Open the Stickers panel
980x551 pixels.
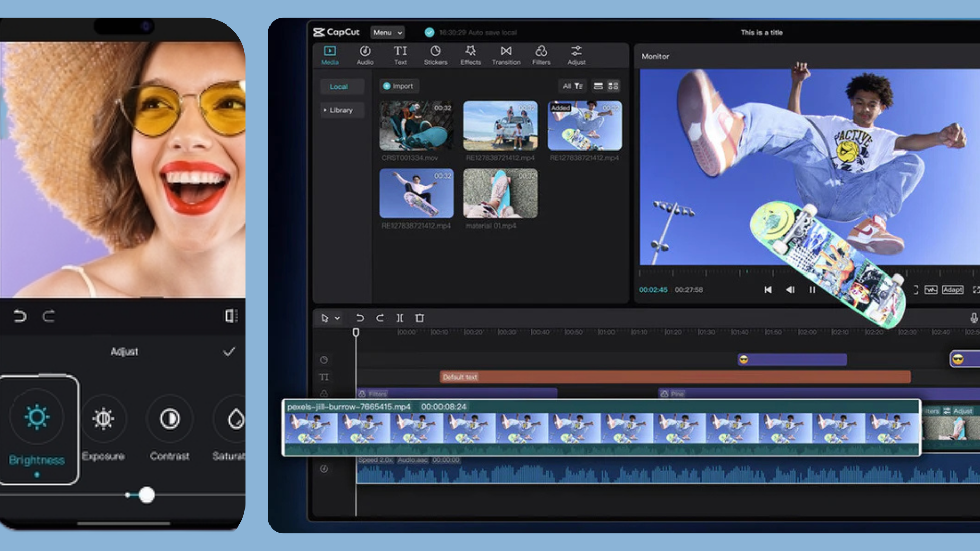point(435,55)
